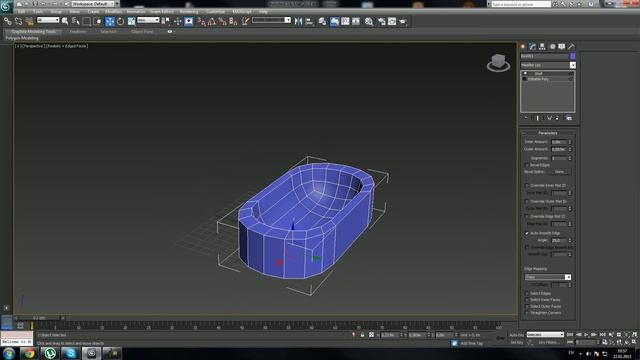640x360 pixels.
Task: Toggle 3D Snaps in main toolbar
Action: point(202,21)
